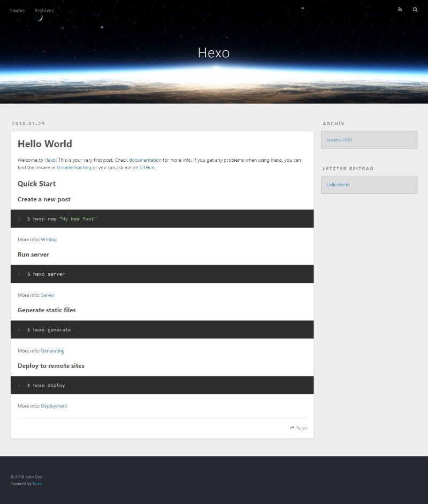Click the 'Generate static files' heading
Screen dimensions: 428x504
click(x=47, y=310)
